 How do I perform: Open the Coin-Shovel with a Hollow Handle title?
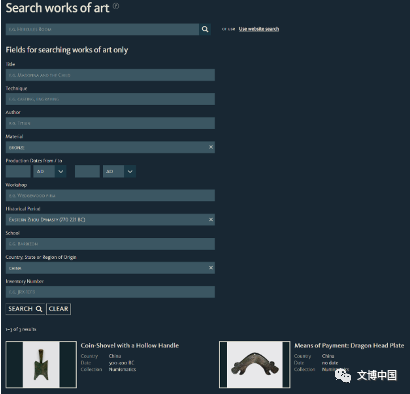pos(130,345)
